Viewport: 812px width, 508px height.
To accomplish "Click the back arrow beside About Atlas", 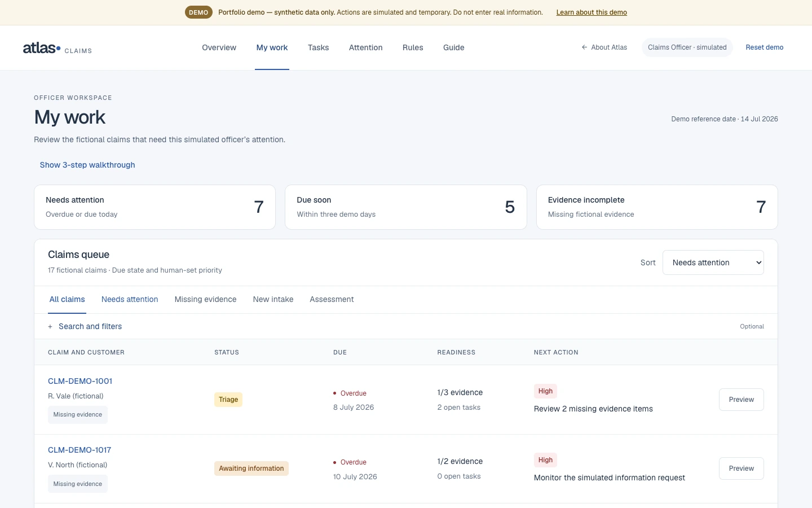I will pos(584,47).
